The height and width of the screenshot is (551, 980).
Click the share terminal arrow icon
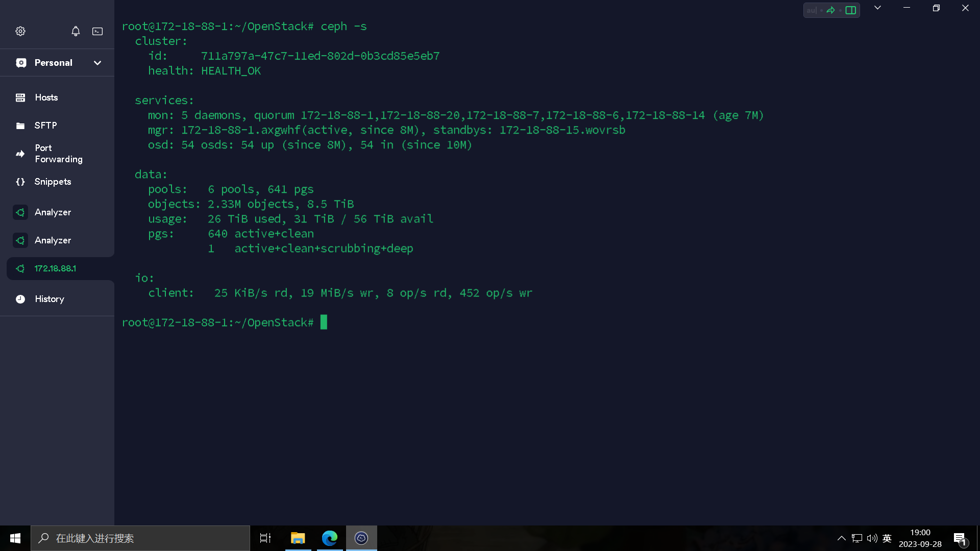[x=831, y=10]
